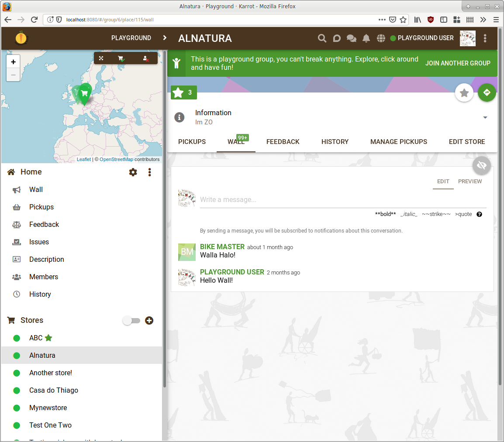
Task: Toggle map user markers person icon
Action: tap(145, 58)
